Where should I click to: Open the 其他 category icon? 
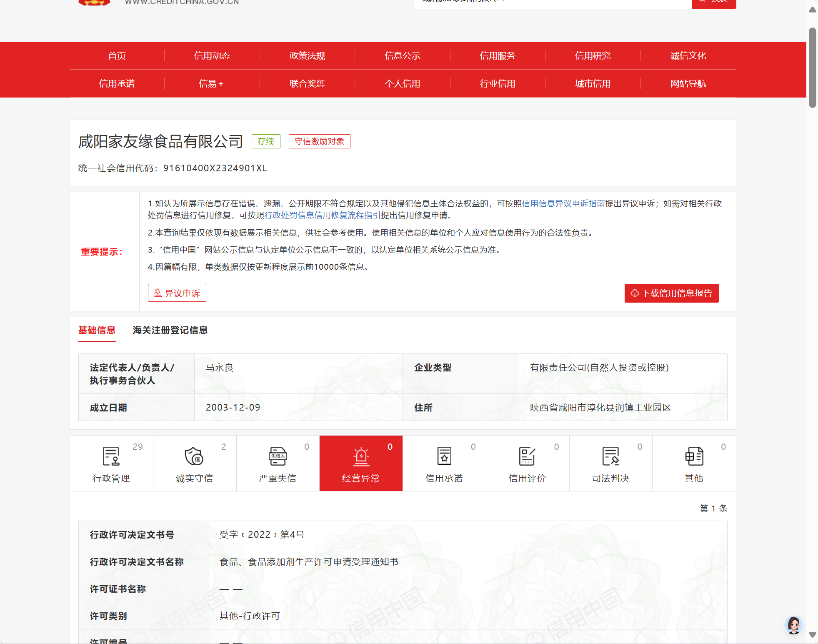click(x=694, y=456)
